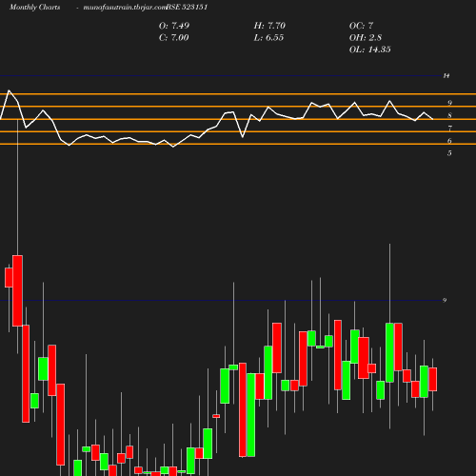Click the "OC: 7" reading
This screenshot has height=476, width=476.
pyautogui.click(x=361, y=26)
